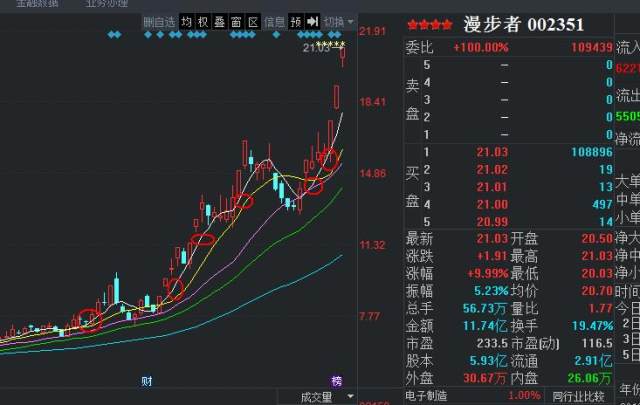Click the 7.77 price axis label

coord(369,316)
